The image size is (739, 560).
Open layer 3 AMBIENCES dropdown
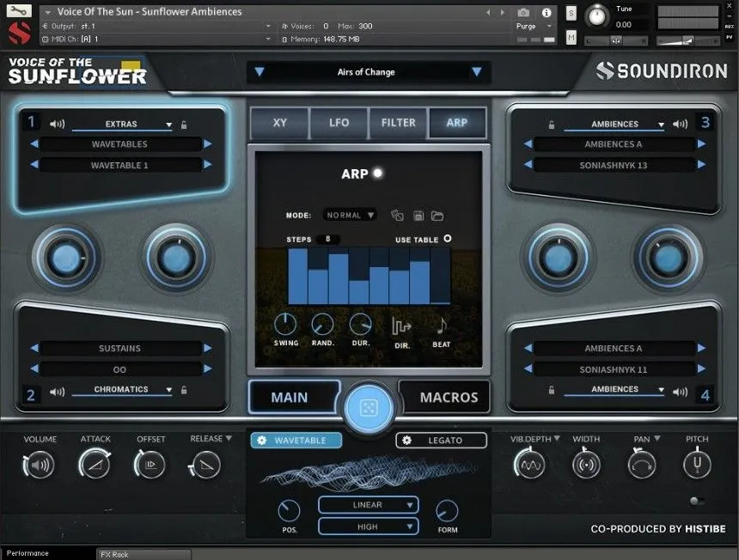(x=614, y=124)
